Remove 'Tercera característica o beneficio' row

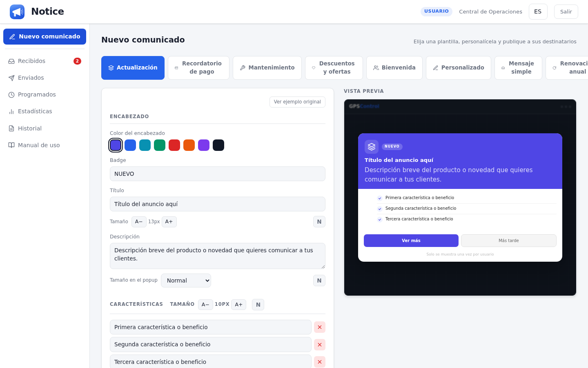320,362
